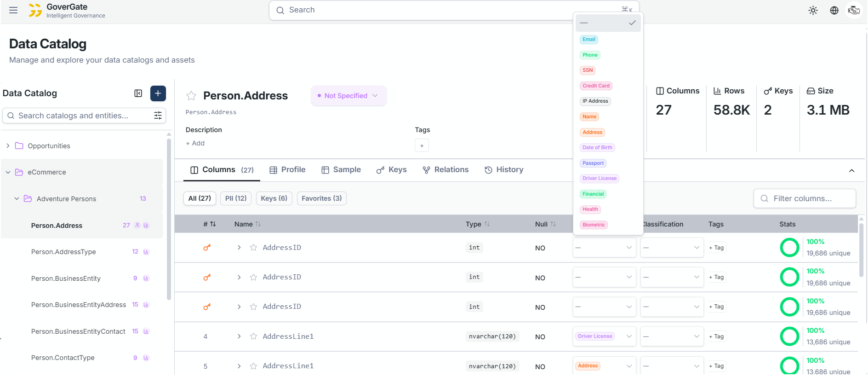Open the Driver License PII dropdown for AddressLine1
This screenshot has width=868, height=377.
pos(604,336)
